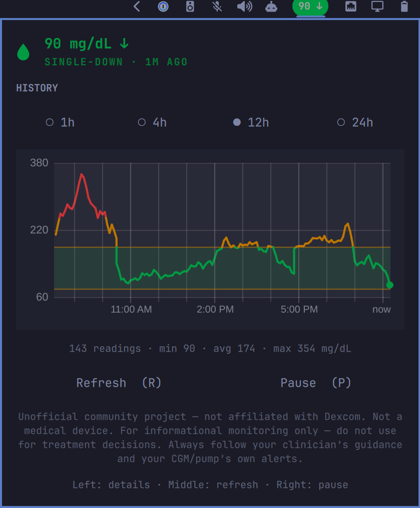Click the HISTORY section heading

37,88
